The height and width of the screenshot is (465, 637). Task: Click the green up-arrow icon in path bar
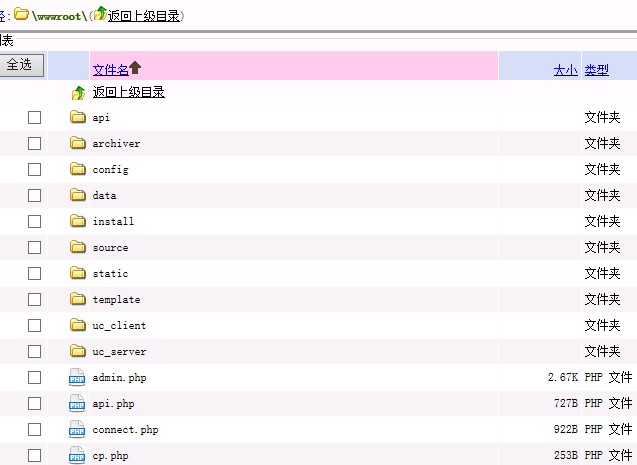click(x=100, y=15)
